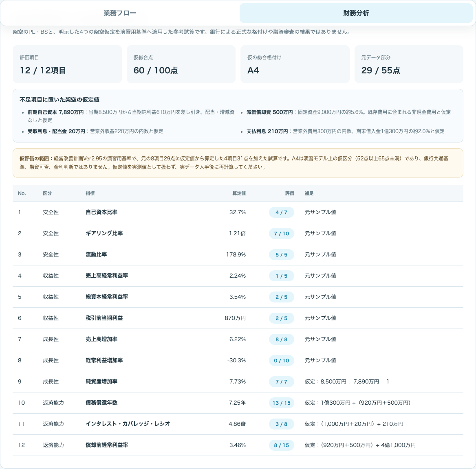Click the 指標 column header
The width and height of the screenshot is (476, 469).
90,193
